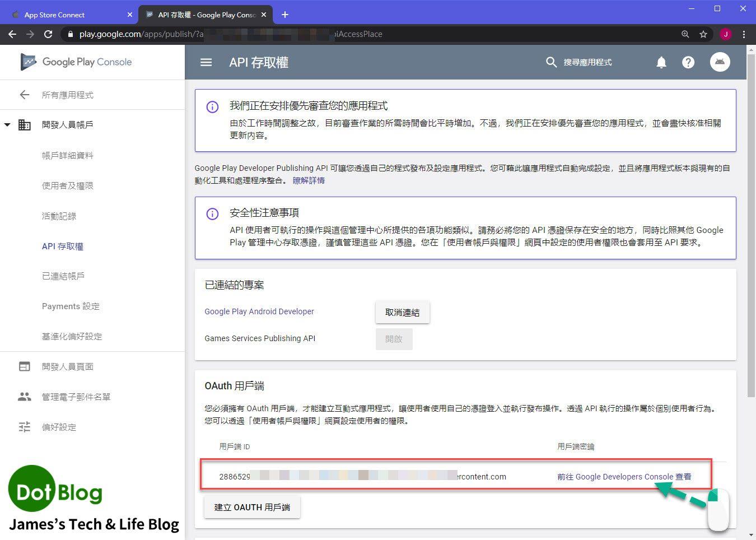Open the help question mark icon
This screenshot has width=756, height=540.
pyautogui.click(x=688, y=62)
